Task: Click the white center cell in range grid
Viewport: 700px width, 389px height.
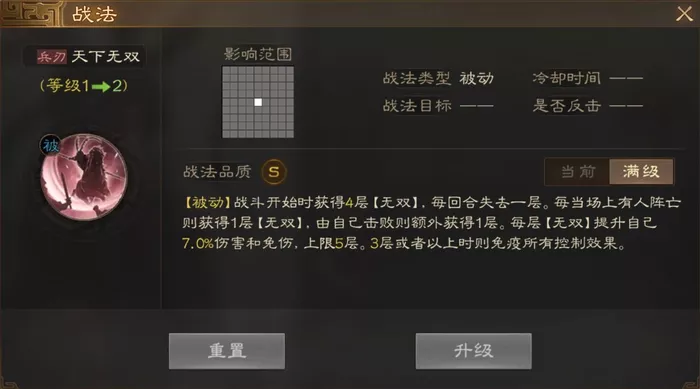Action: pyautogui.click(x=258, y=102)
